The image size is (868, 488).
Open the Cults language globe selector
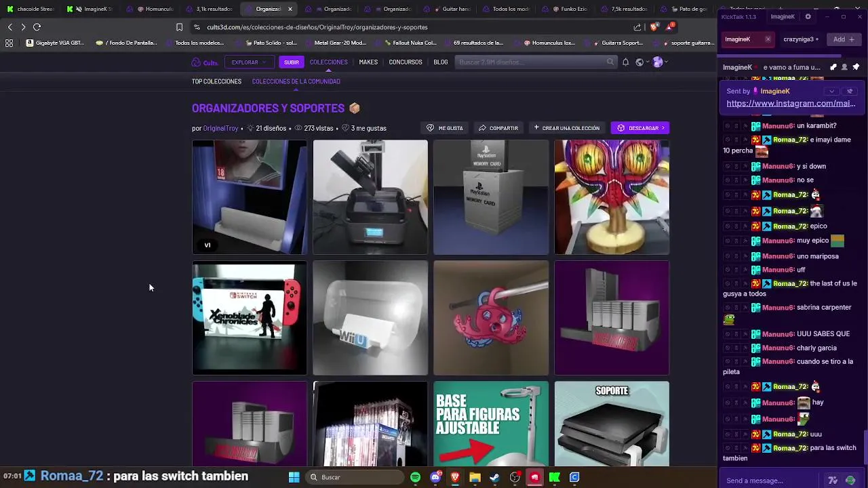pyautogui.click(x=639, y=62)
